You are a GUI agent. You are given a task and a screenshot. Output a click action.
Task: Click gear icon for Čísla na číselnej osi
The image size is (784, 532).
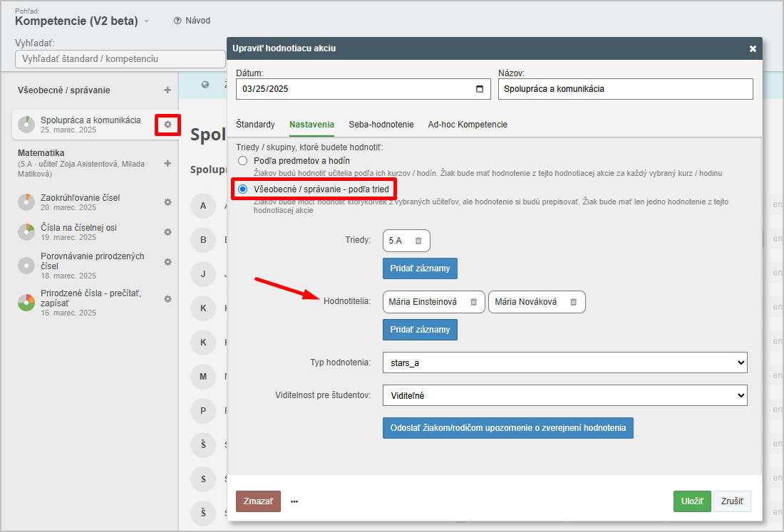pos(167,232)
